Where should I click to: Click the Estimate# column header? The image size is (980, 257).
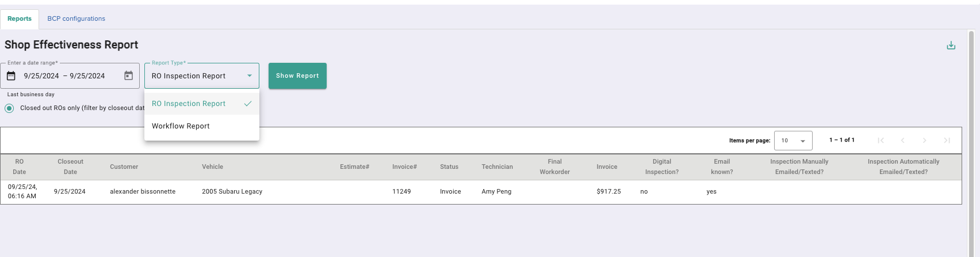(354, 167)
